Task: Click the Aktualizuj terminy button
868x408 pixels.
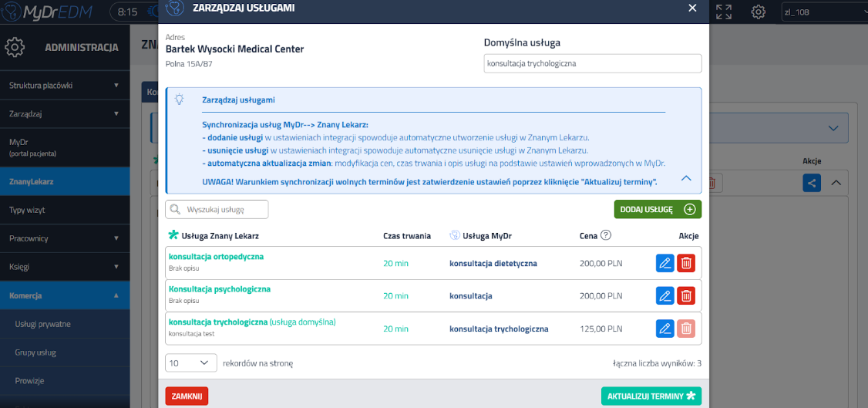Action: 651,396
